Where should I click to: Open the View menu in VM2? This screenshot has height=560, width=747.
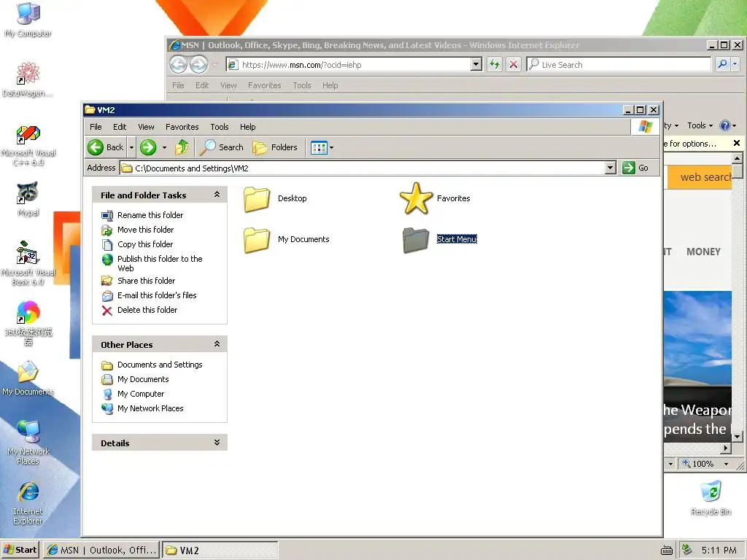tap(146, 127)
